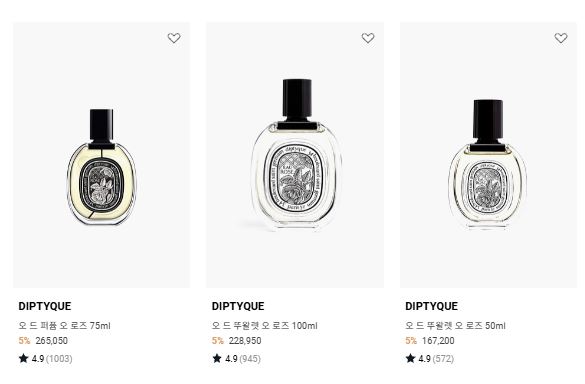Click DIPTYQUE brand name above the 75ml product
The width and height of the screenshot is (585, 384).
coord(45,306)
